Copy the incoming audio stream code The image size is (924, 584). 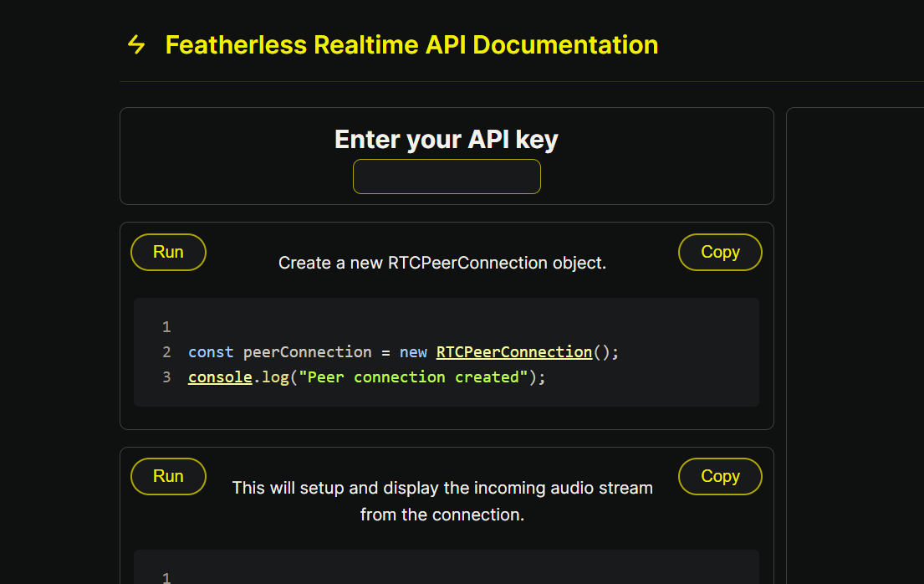[720, 476]
